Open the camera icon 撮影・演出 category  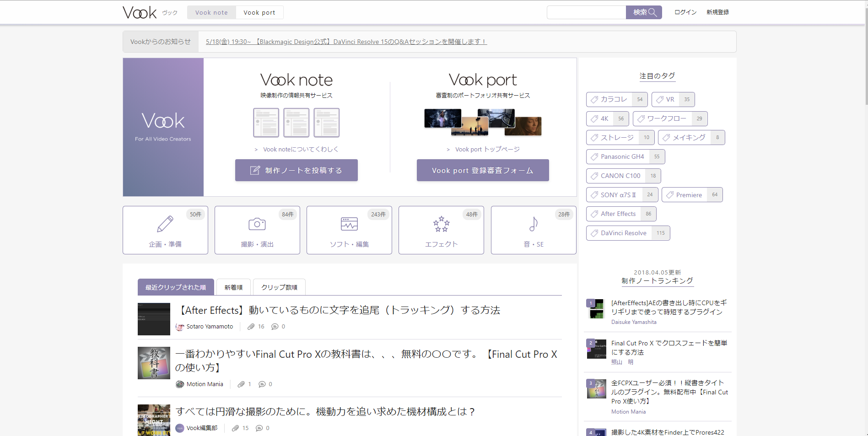(x=257, y=224)
